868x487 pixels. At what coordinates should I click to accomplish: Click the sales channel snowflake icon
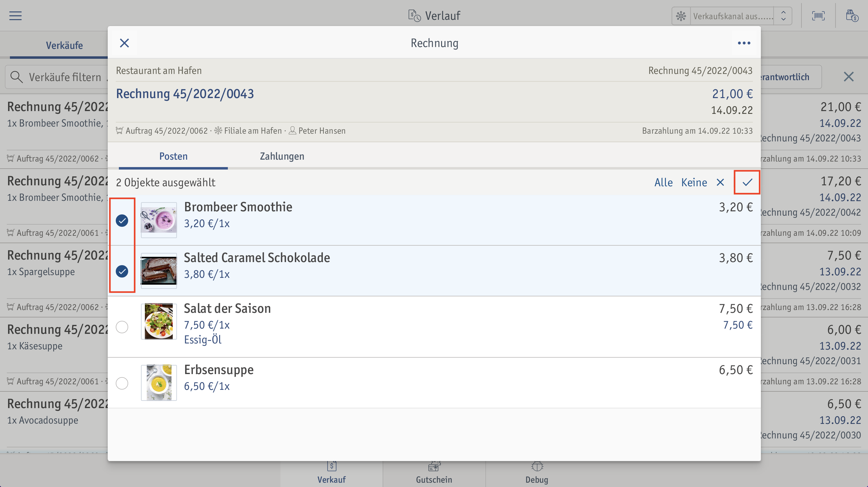point(681,16)
